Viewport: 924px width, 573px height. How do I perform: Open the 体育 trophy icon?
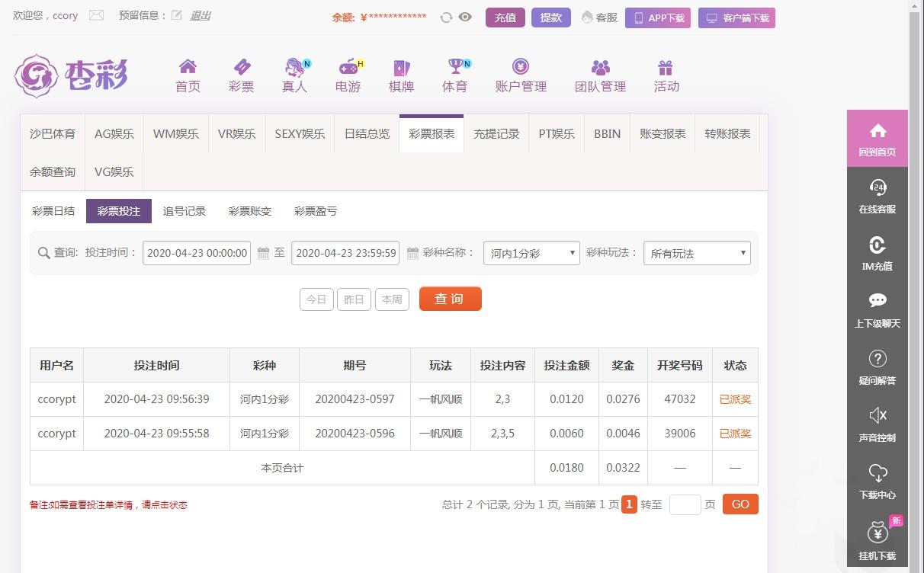tap(456, 67)
